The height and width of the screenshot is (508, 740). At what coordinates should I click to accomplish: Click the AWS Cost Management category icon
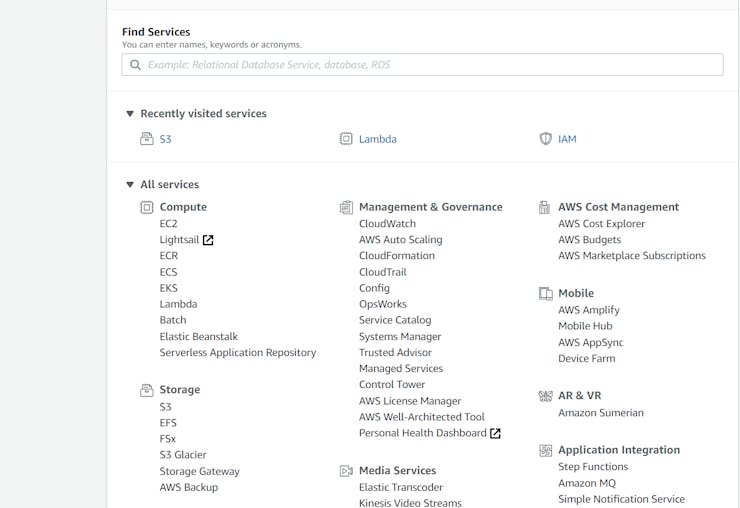coord(545,207)
